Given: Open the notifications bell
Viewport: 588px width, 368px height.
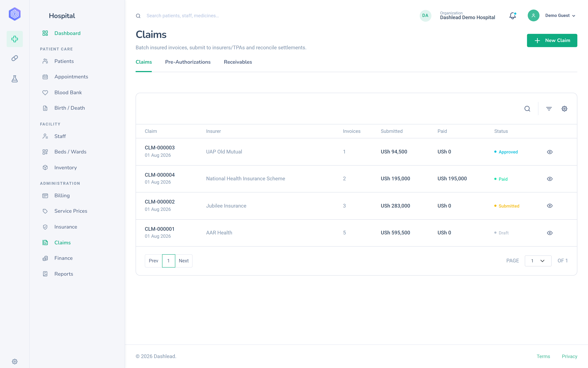Looking at the screenshot, I should click(x=513, y=16).
